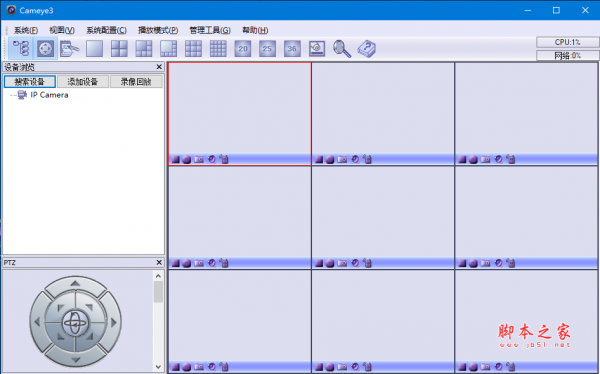Click the PTZ panel scrollbar thumb
Image resolution: width=600 pixels, height=374 pixels.
click(x=158, y=292)
